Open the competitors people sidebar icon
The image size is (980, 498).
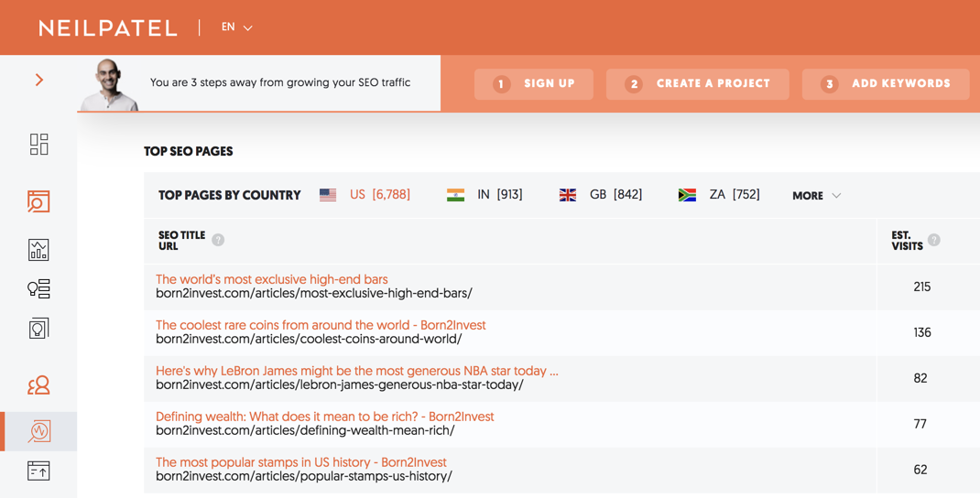tap(38, 384)
